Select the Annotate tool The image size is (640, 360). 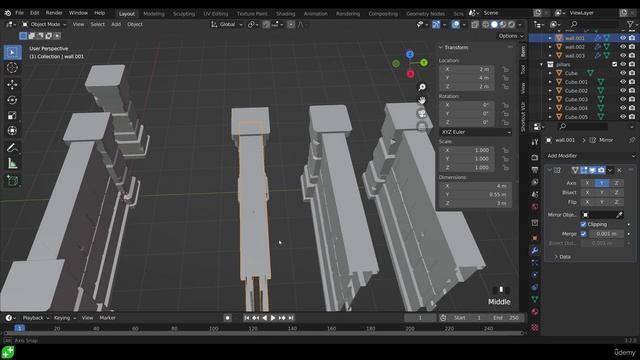point(12,148)
